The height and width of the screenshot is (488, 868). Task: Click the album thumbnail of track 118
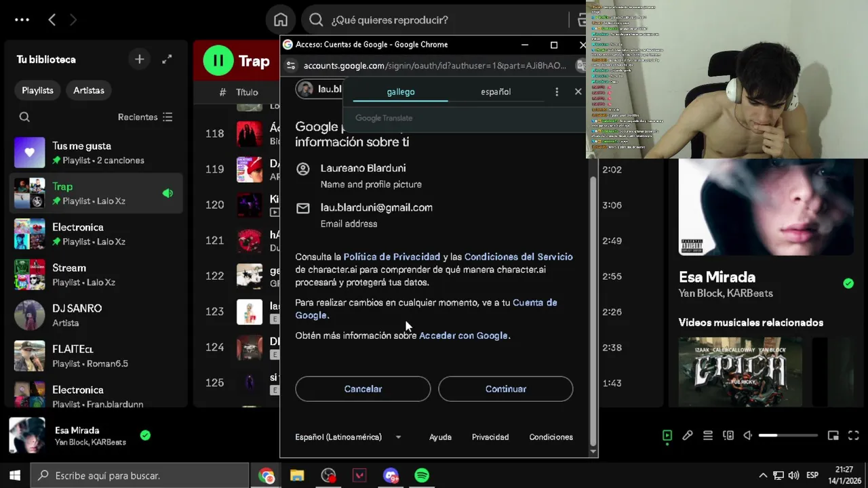249,134
